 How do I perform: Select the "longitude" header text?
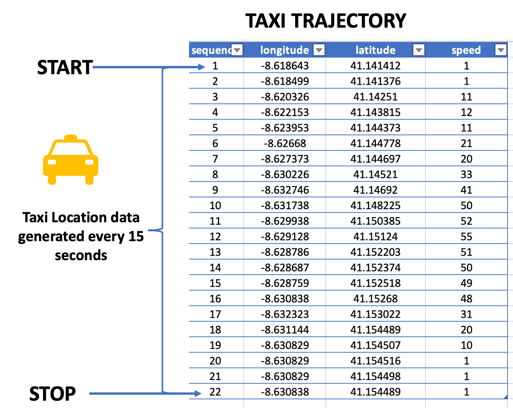click(285, 50)
